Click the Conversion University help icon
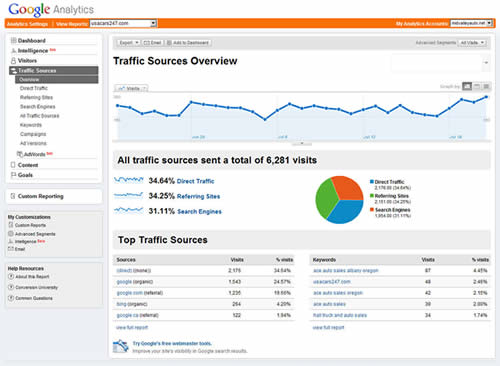Screen dimensions: 500x366 [x=11, y=287]
